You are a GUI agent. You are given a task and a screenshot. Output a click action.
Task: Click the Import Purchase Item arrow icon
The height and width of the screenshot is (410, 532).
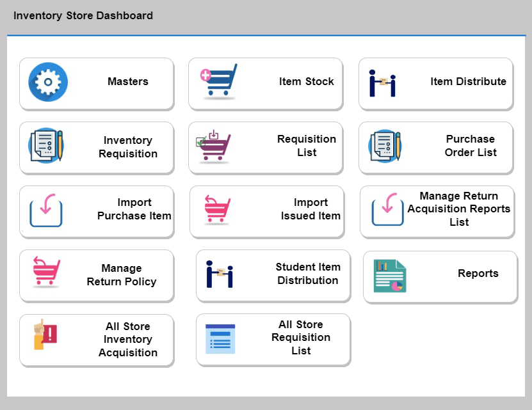(x=46, y=210)
